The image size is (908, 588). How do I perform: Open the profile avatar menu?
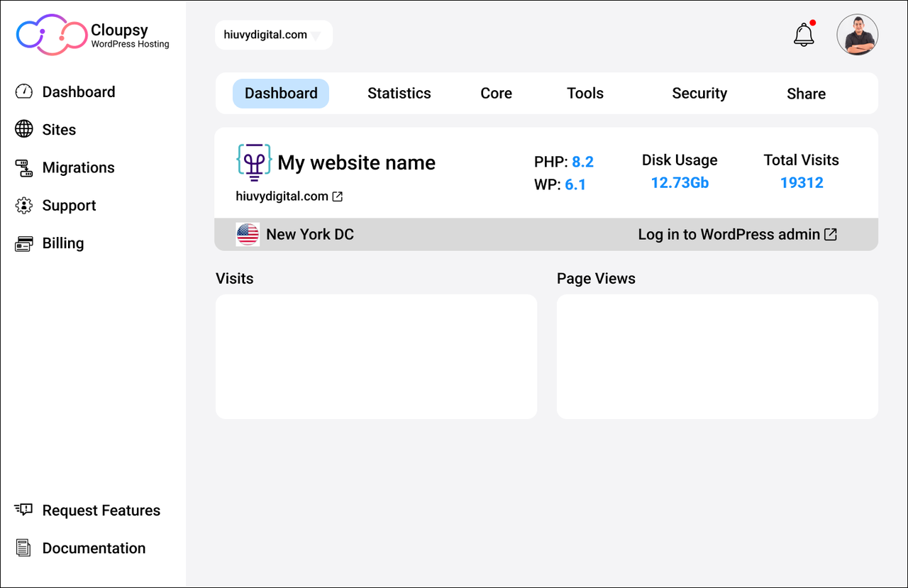(x=858, y=34)
